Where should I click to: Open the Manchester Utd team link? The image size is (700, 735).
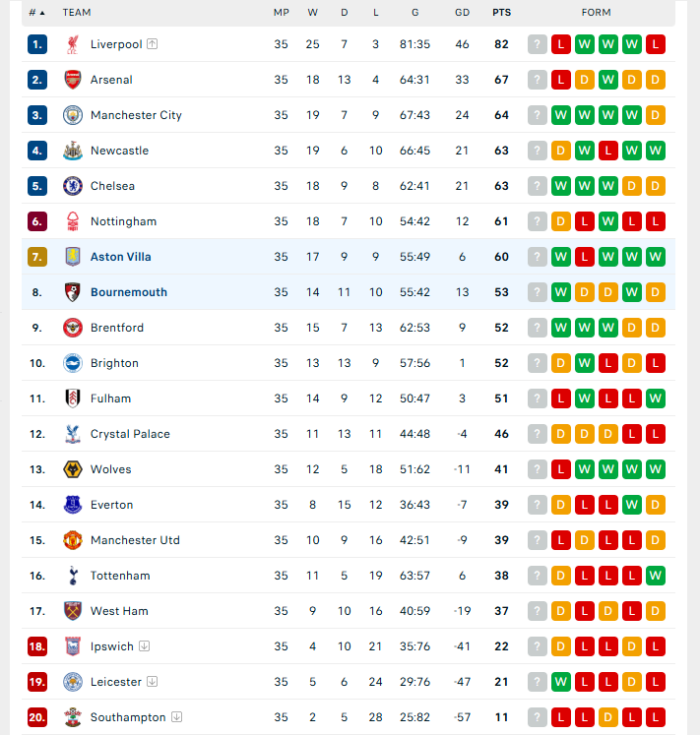click(x=135, y=540)
